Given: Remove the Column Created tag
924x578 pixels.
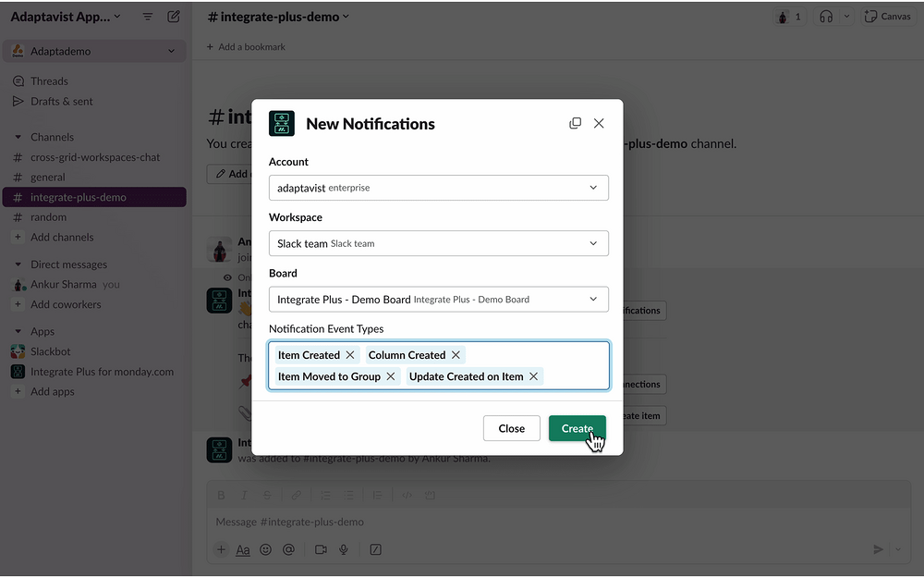Looking at the screenshot, I should click(x=456, y=355).
